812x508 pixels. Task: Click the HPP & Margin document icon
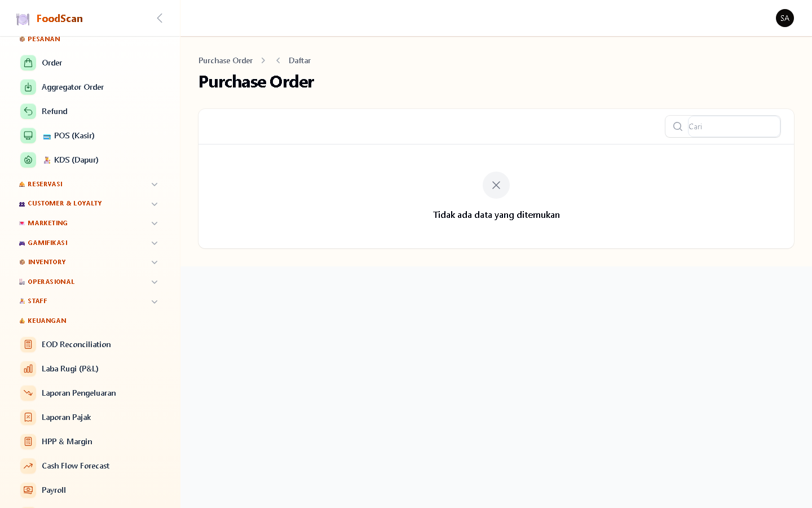click(28, 441)
